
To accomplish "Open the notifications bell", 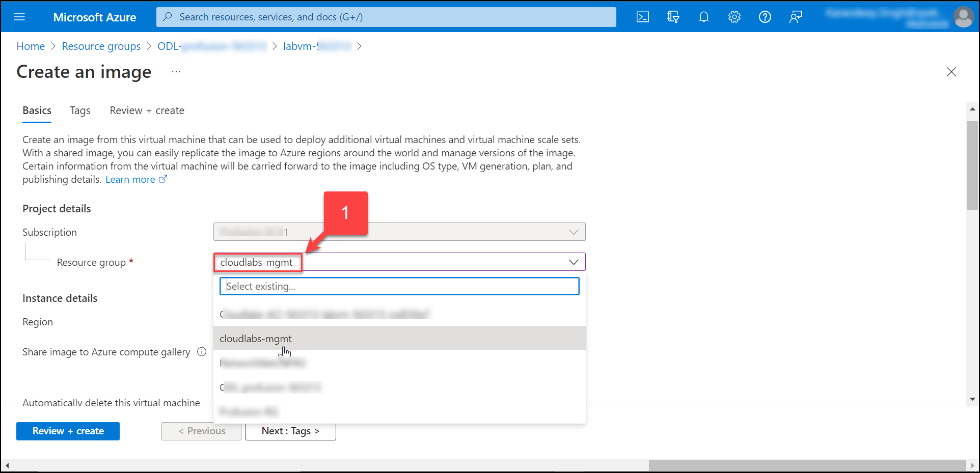I will (704, 17).
